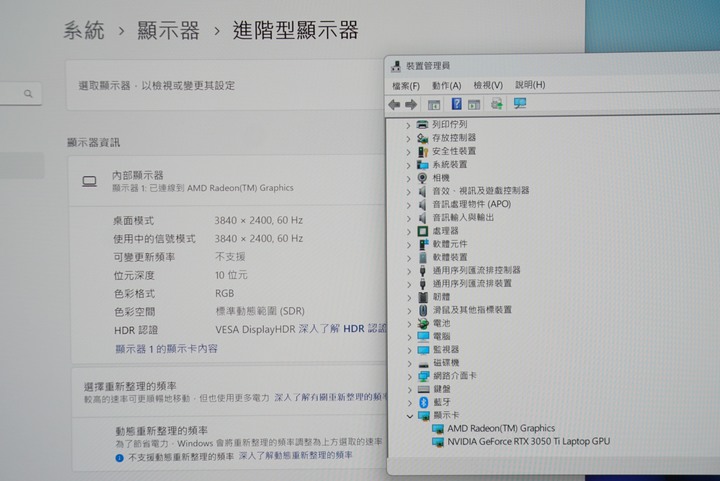Image resolution: width=720 pixels, height=481 pixels.
Task: Click the scan for hardware changes monitor icon
Action: (520, 104)
